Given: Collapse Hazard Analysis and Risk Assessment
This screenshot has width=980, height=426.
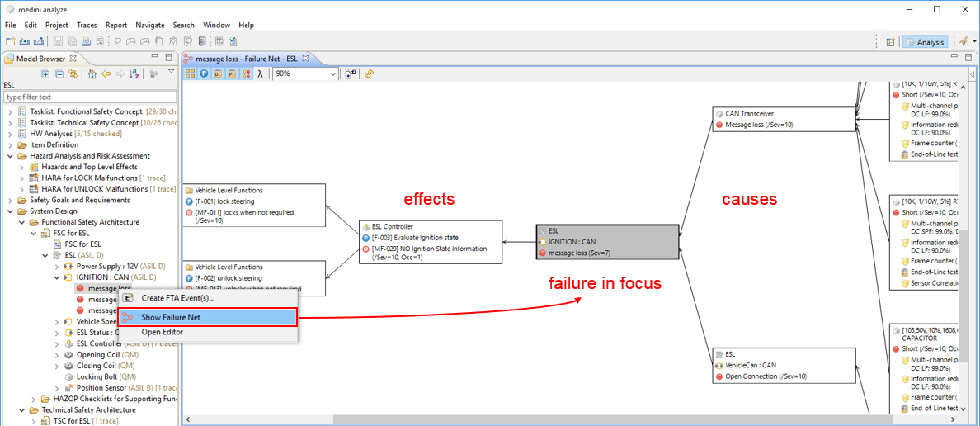Looking at the screenshot, I should 9,156.
